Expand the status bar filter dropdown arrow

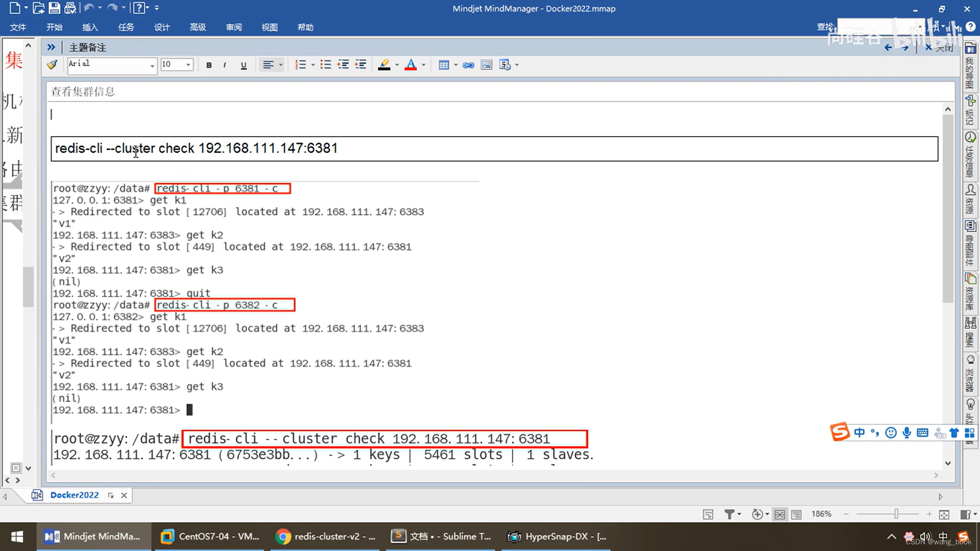click(x=739, y=514)
